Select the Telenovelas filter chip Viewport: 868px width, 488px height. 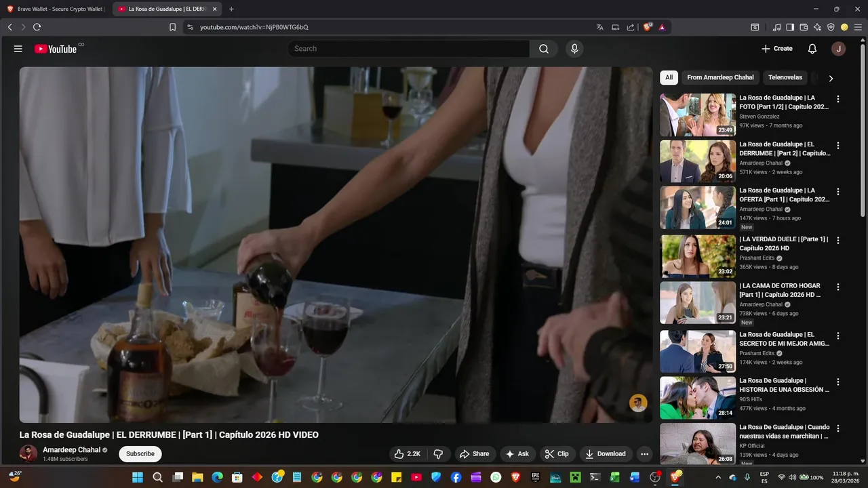[785, 77]
